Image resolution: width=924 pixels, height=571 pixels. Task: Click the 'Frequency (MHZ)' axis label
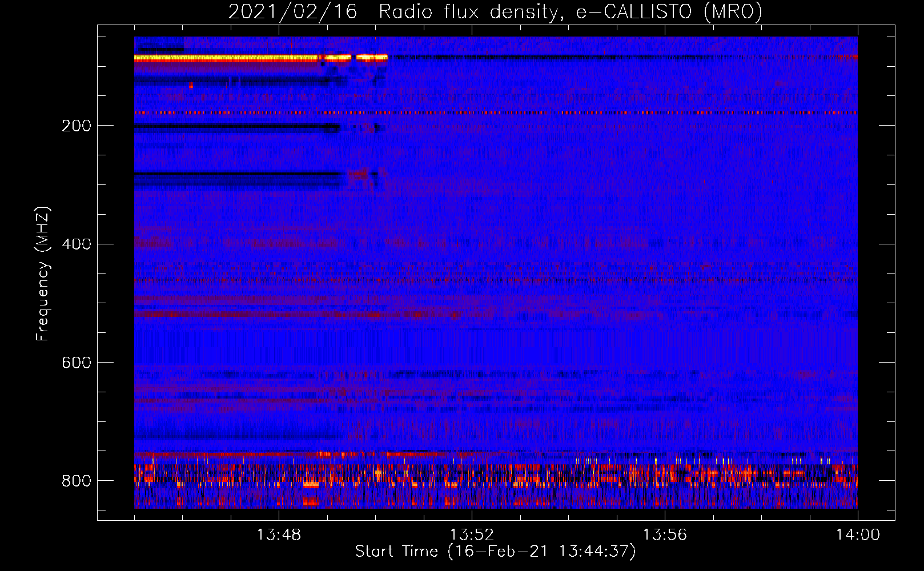point(43,274)
